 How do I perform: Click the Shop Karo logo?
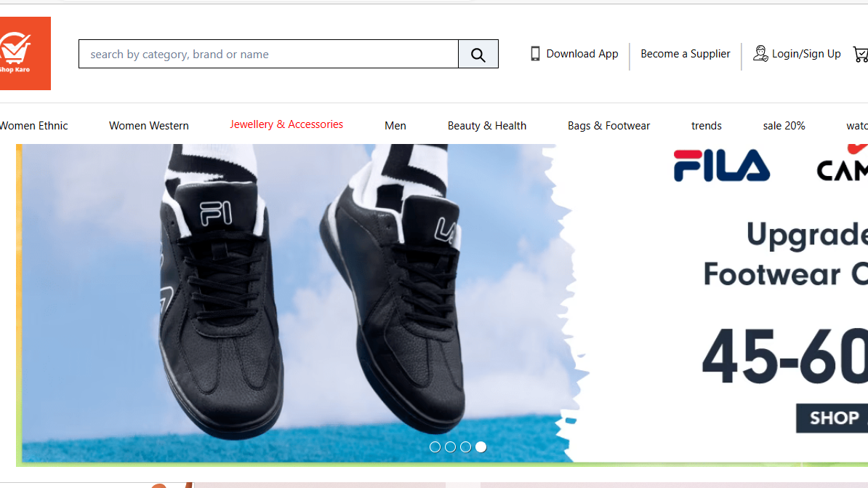point(24,53)
